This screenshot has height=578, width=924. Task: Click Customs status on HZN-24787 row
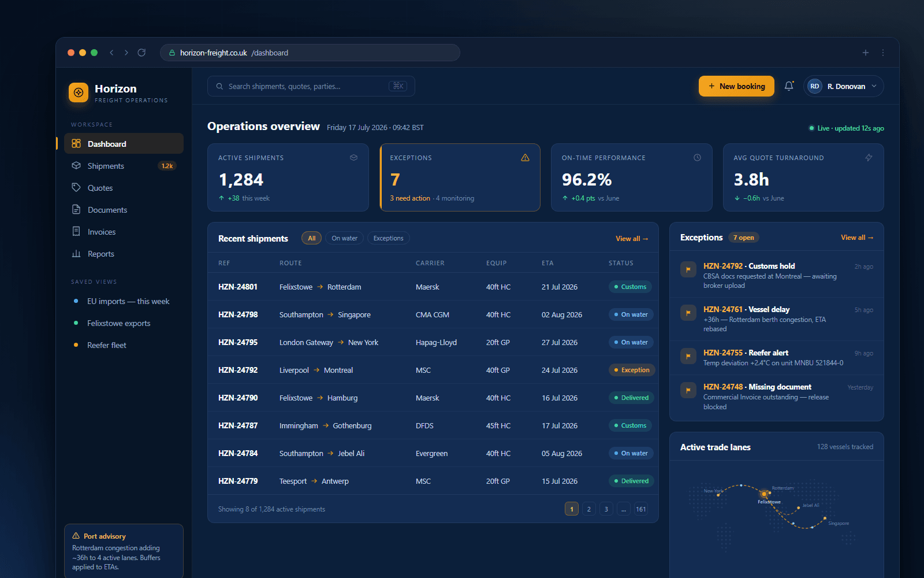coord(630,425)
